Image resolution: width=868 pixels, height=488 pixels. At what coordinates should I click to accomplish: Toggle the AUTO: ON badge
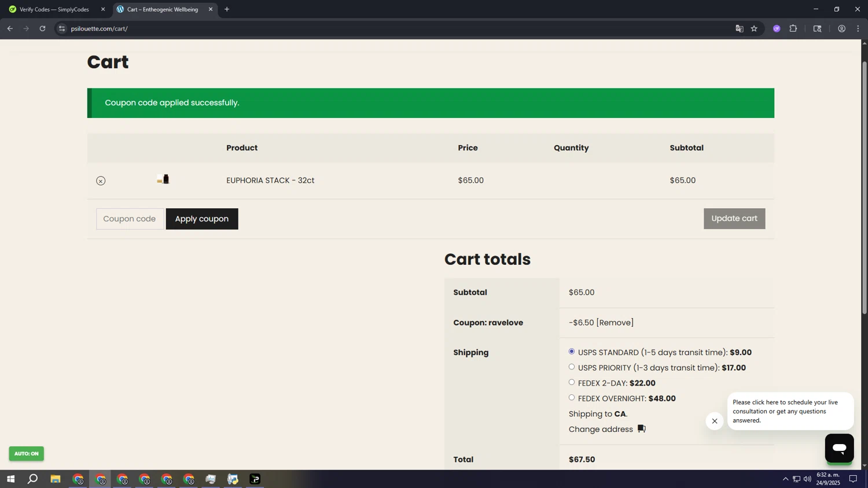coord(26,454)
